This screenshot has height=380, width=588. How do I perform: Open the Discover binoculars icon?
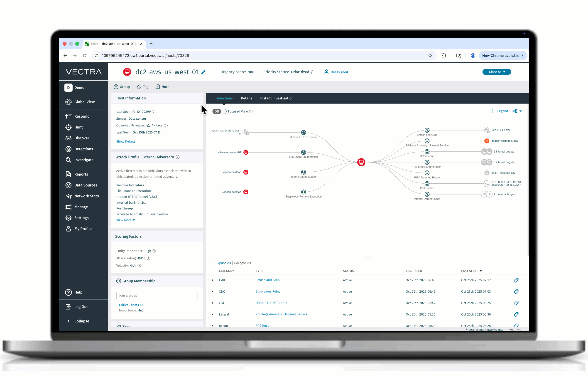[68, 138]
